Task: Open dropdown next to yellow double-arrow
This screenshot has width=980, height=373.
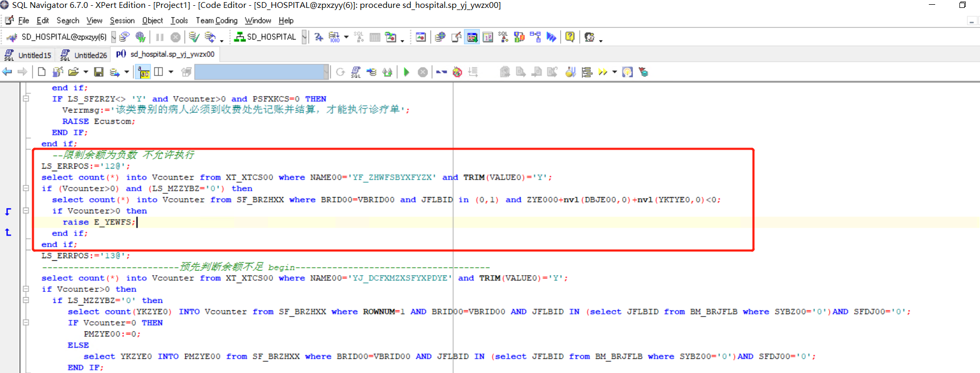Action: [x=614, y=72]
